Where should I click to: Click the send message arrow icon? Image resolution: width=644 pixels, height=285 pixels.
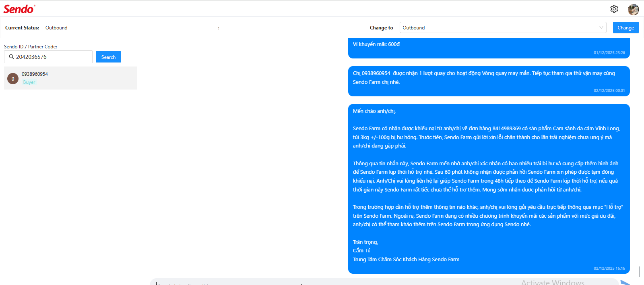pyautogui.click(x=625, y=282)
